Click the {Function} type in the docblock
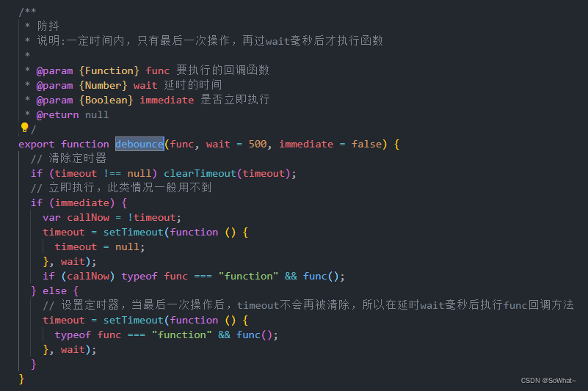Viewport: 588px width, 391px height. click(109, 70)
